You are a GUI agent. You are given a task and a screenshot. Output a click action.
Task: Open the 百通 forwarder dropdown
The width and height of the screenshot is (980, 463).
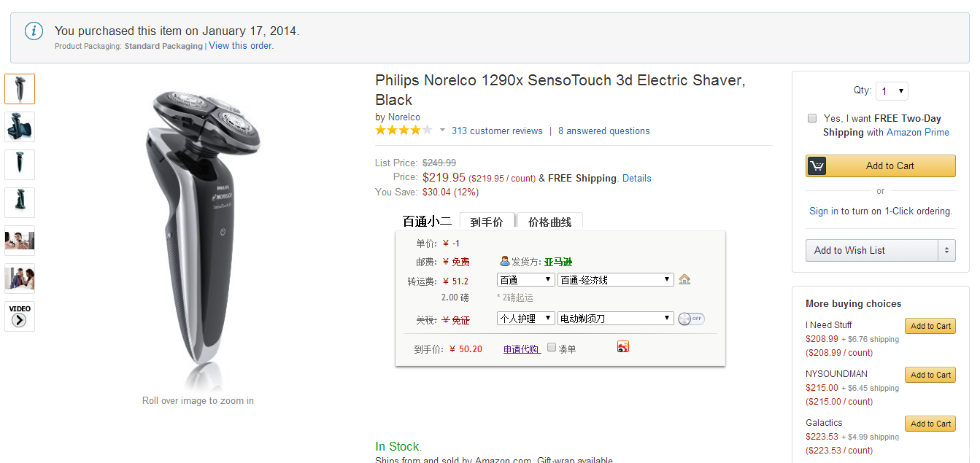pyautogui.click(x=525, y=280)
